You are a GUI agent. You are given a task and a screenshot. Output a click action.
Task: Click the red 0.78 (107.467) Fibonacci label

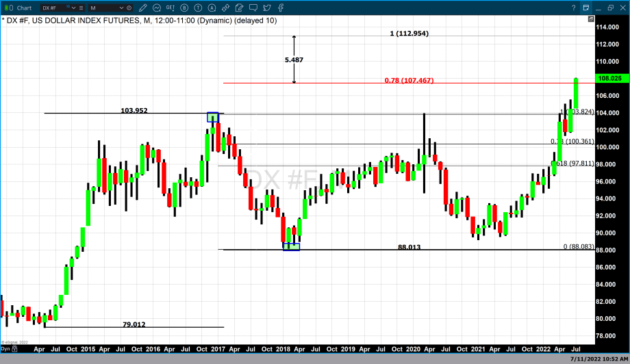click(x=409, y=81)
